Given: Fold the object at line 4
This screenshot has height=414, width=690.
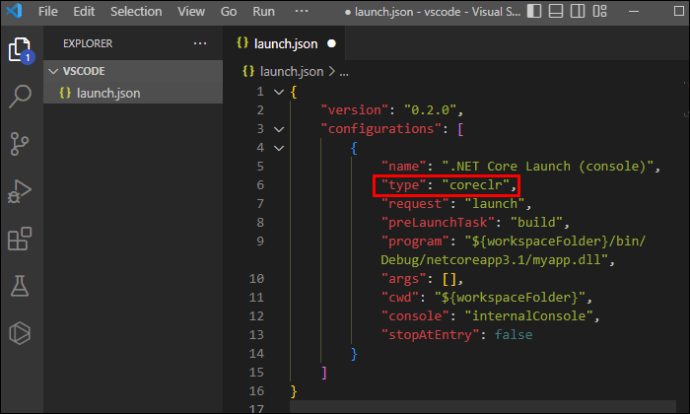Looking at the screenshot, I should [x=279, y=148].
